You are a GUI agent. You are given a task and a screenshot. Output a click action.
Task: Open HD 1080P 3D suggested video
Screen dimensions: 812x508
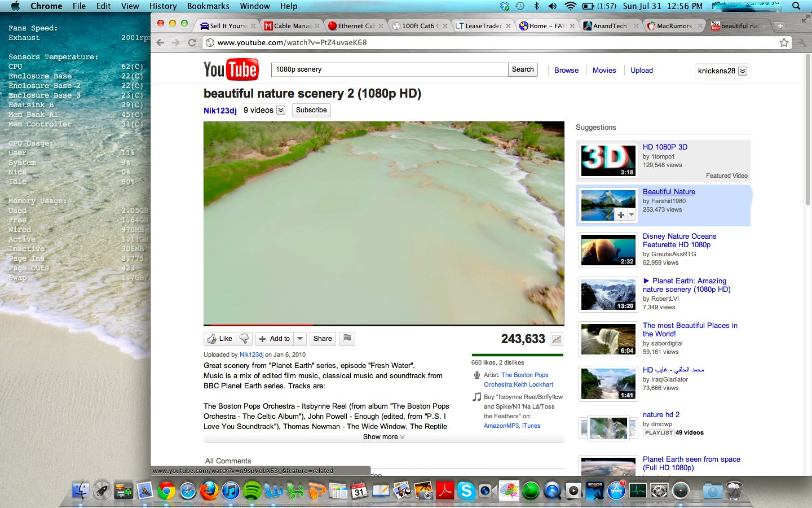(x=665, y=147)
